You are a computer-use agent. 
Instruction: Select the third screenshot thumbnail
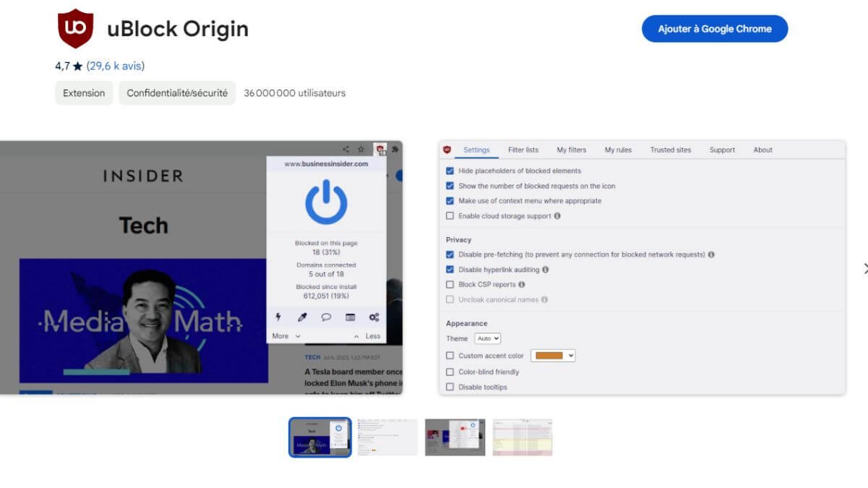[x=455, y=437]
